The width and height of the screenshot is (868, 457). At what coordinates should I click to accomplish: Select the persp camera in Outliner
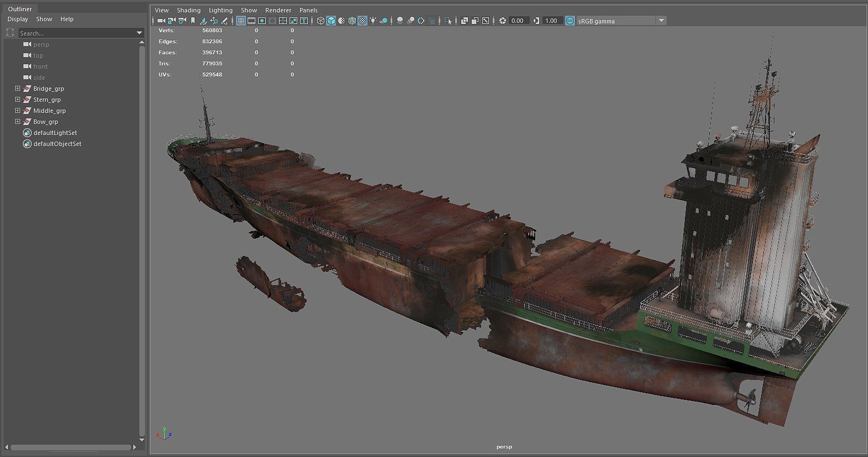[41, 44]
